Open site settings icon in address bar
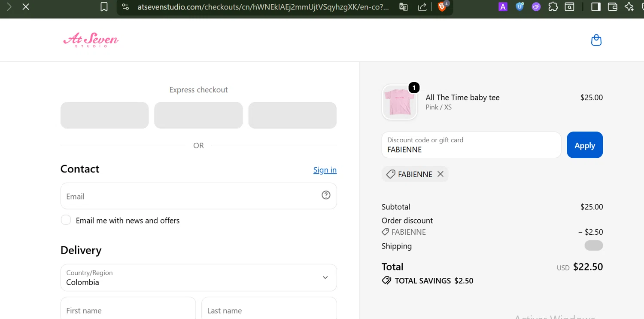The image size is (644, 319). pos(125,7)
